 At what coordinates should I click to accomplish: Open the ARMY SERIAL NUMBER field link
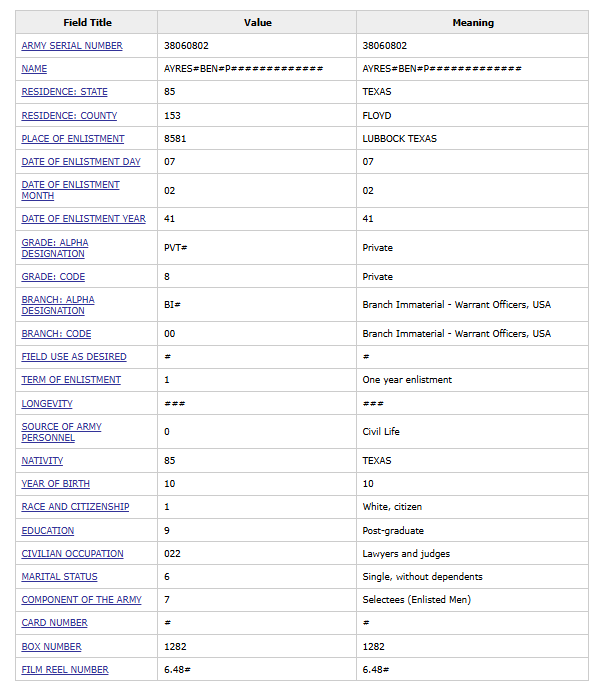pyautogui.click(x=72, y=46)
